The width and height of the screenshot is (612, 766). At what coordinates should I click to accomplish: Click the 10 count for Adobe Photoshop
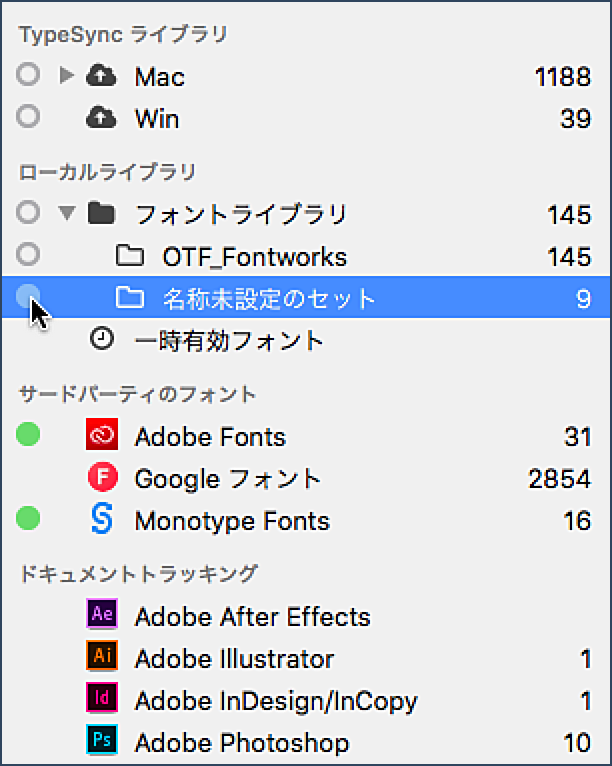coord(577,744)
